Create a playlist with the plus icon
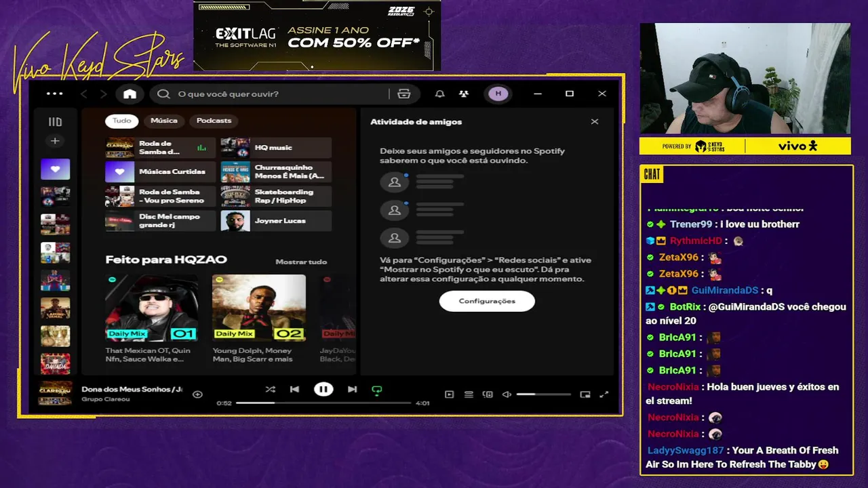The image size is (868, 488). tap(55, 141)
